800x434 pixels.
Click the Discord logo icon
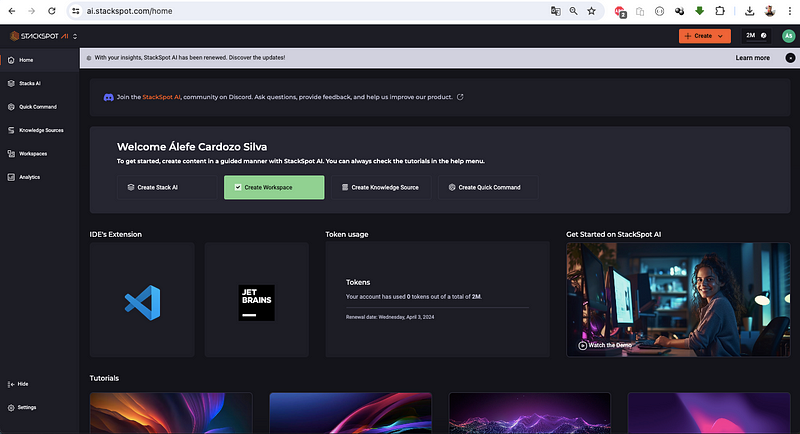pyautogui.click(x=109, y=97)
